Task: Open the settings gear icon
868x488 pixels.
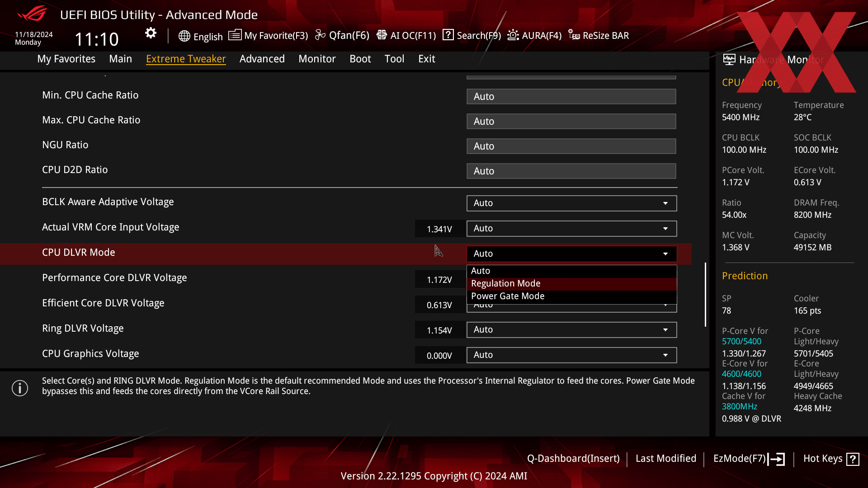Action: tap(151, 33)
